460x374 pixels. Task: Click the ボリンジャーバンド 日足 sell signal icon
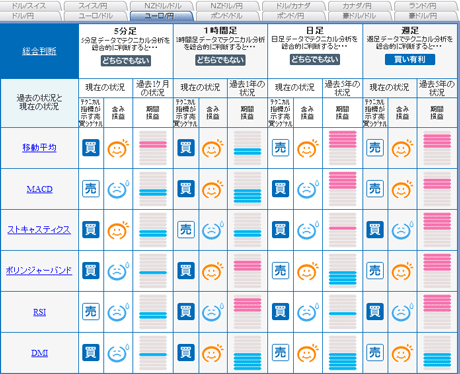[x=280, y=271]
